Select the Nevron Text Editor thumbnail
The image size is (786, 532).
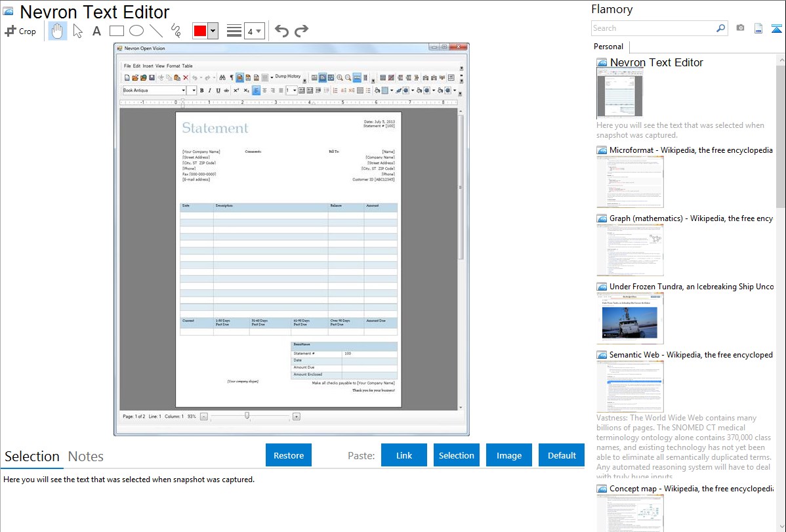click(619, 93)
